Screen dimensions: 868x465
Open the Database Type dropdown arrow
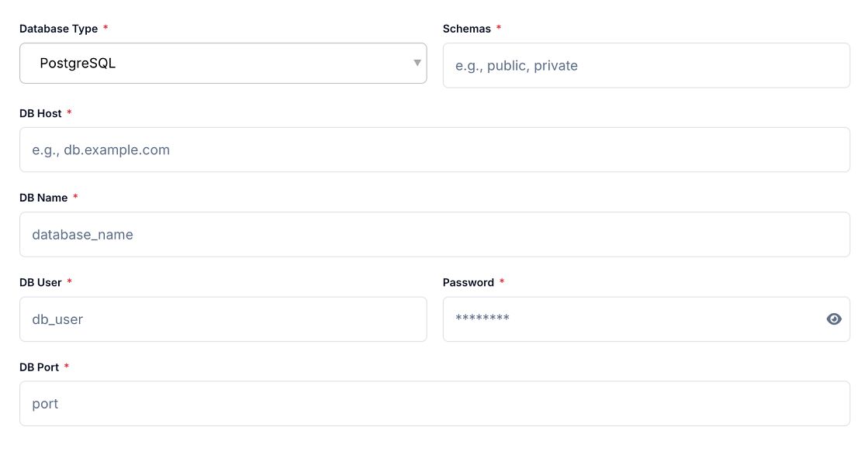417,63
